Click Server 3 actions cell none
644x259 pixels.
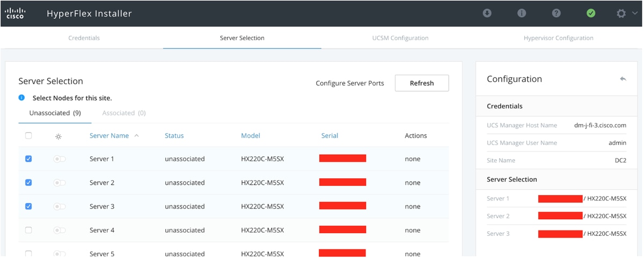tap(413, 206)
